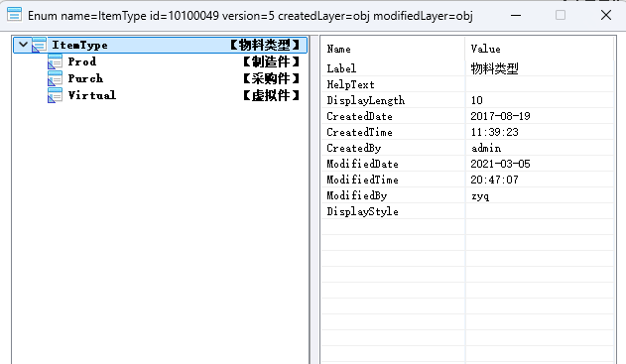Click the value 2021-03-05
626x364 pixels.
(x=500, y=164)
